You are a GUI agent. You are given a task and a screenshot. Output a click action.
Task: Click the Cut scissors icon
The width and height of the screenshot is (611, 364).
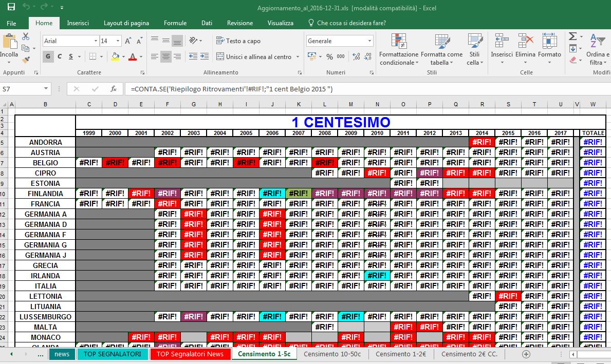pyautogui.click(x=26, y=37)
